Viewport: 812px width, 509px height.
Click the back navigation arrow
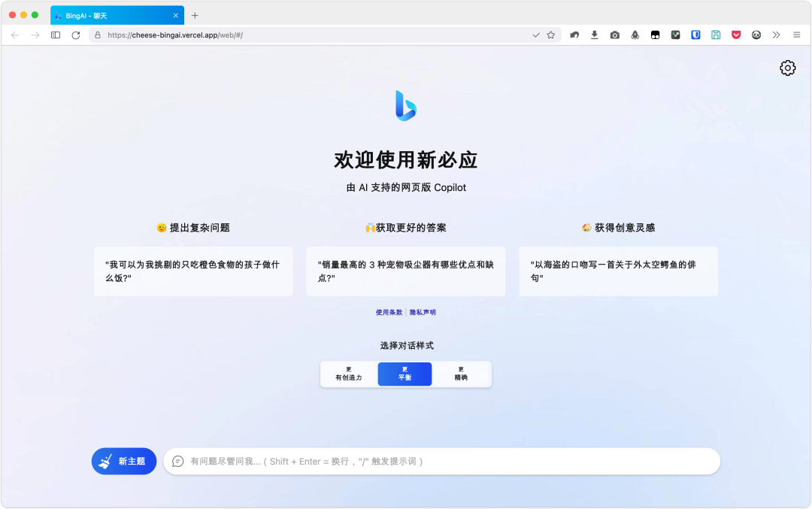coord(15,35)
